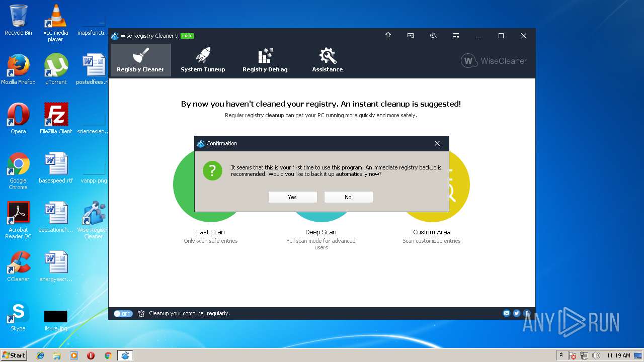Viewport: 644px width, 362px height.
Task: Select the Fast Scan label
Action: (x=210, y=232)
